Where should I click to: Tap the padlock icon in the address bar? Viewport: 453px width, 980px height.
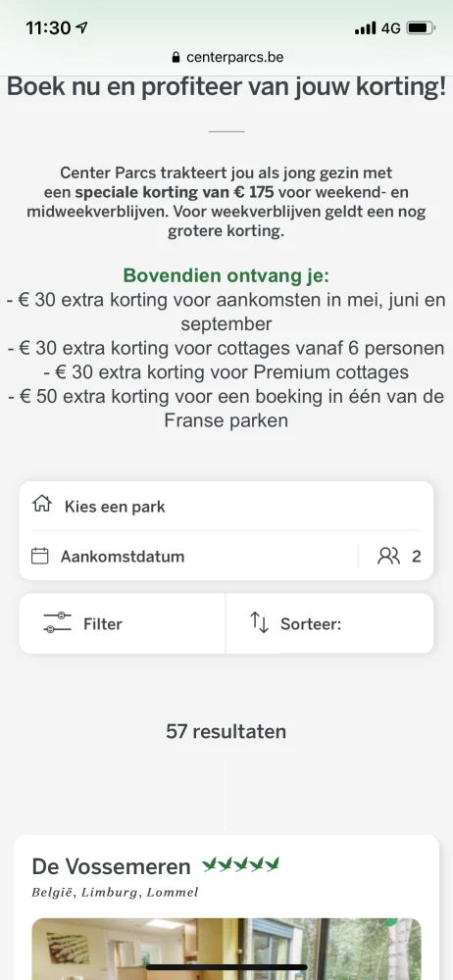coord(176,58)
